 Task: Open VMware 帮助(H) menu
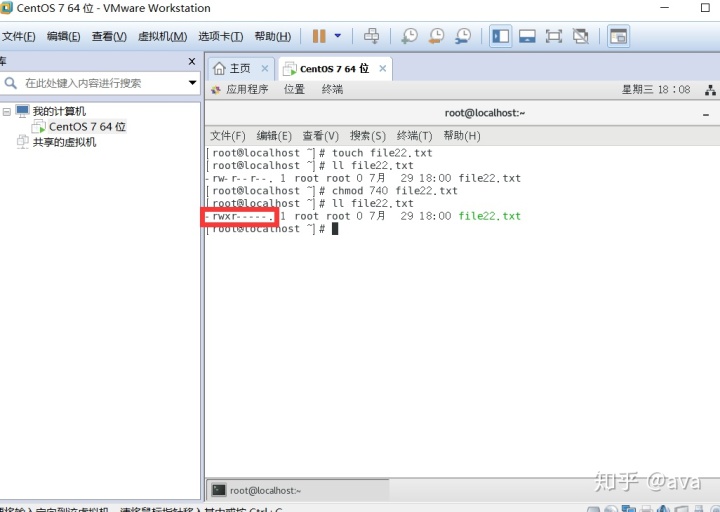coord(273,36)
